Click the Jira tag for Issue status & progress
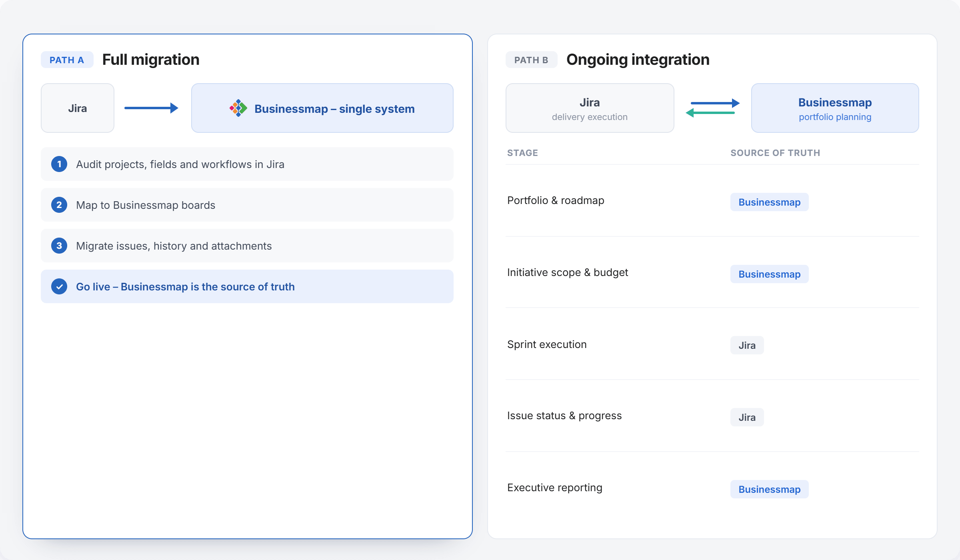 pos(747,417)
